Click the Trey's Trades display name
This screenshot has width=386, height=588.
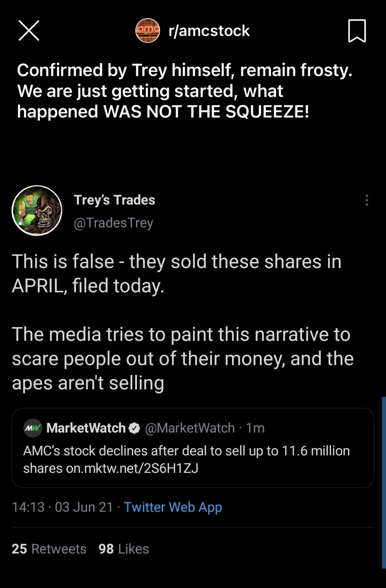pos(114,200)
